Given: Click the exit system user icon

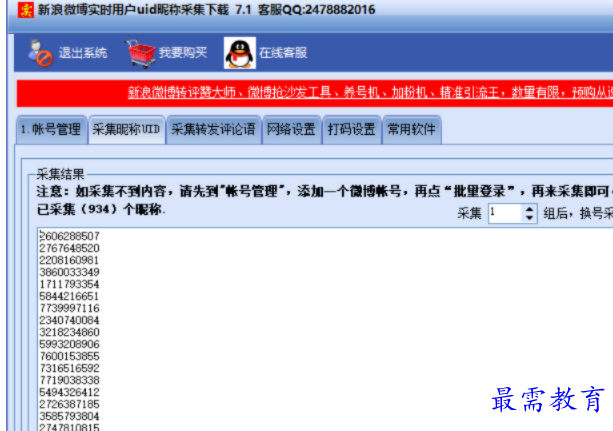Looking at the screenshot, I should (x=40, y=53).
